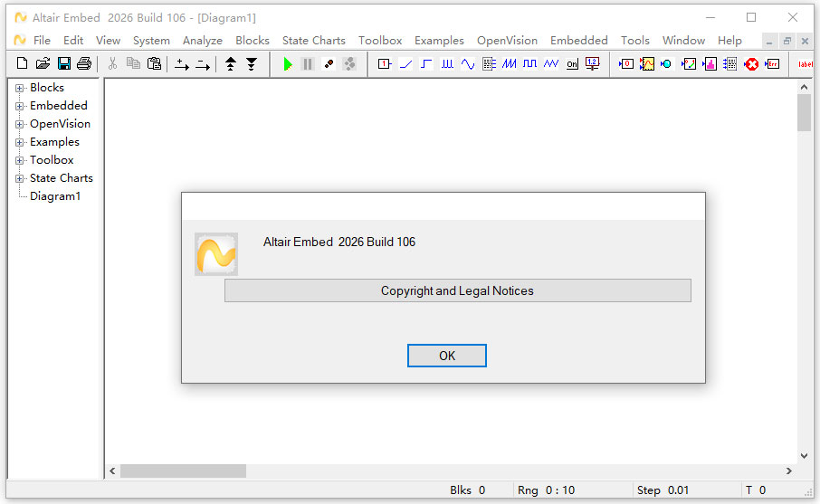Click the down double-arrow hierarchy icon
This screenshot has height=504, width=820.
tap(252, 63)
